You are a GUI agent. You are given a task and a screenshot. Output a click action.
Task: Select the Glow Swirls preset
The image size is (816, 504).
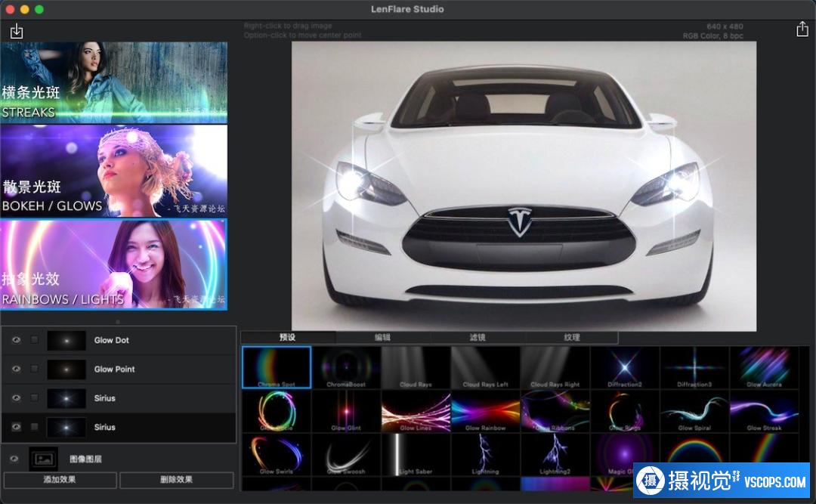point(277,455)
